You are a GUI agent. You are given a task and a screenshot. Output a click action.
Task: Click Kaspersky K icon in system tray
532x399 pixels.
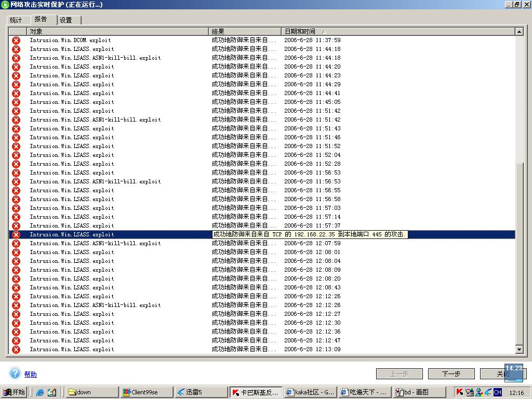point(460,392)
